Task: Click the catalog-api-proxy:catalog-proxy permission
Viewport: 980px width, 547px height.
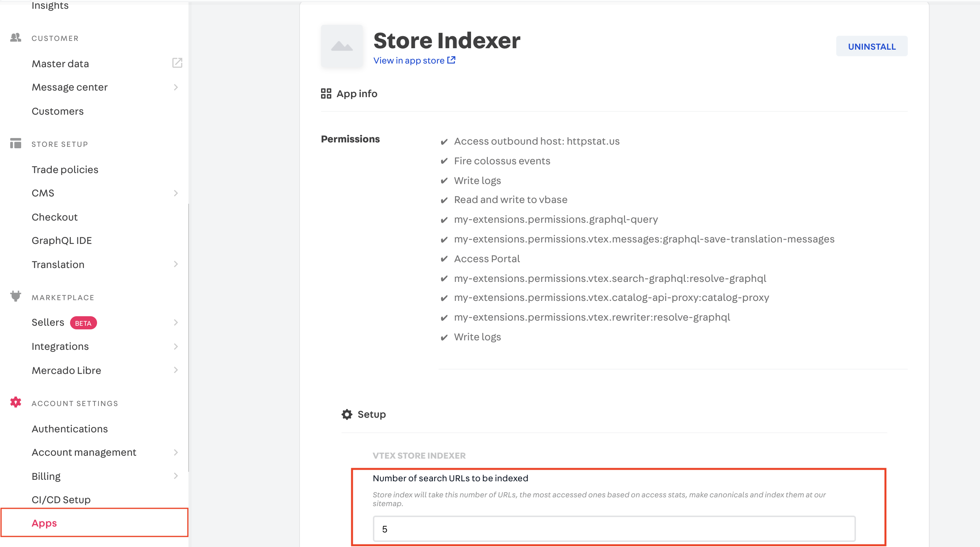Action: (x=612, y=298)
